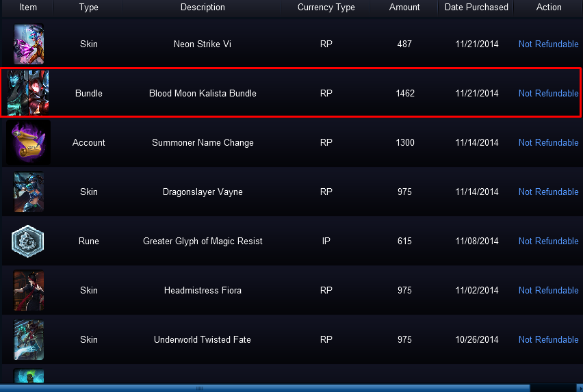Click the Action column header

pyautogui.click(x=549, y=7)
